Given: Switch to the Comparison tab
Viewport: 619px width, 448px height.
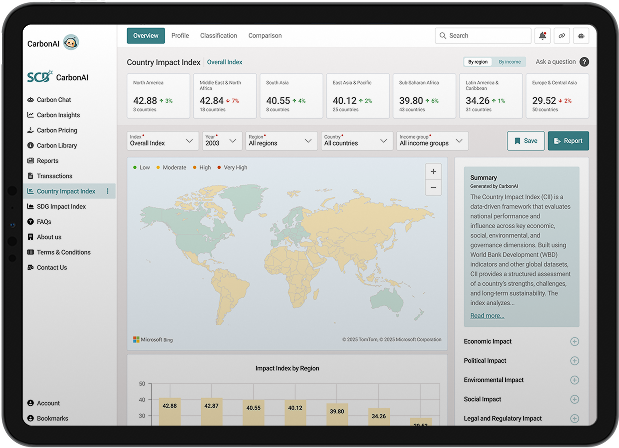Looking at the screenshot, I should 264,36.
